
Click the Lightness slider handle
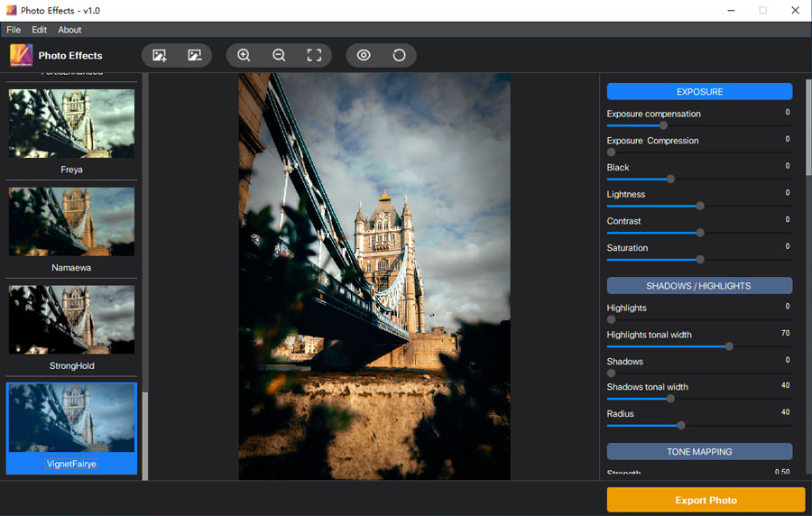coord(700,206)
